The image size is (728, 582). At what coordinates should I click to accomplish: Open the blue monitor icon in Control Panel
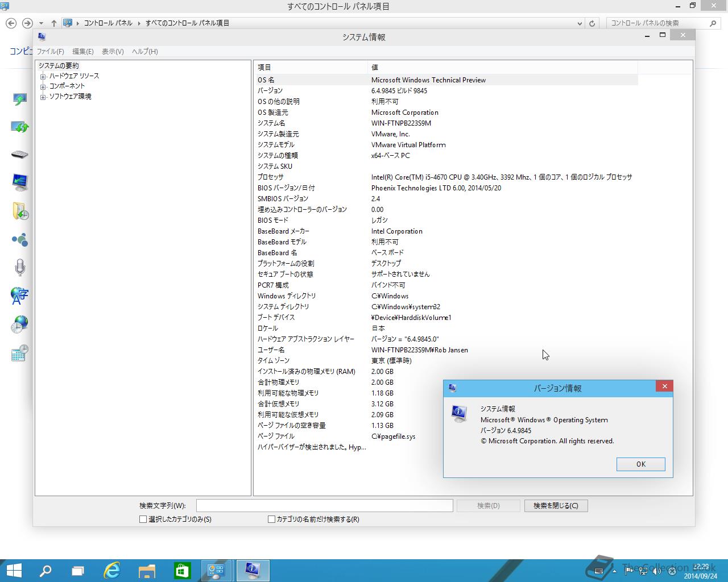[20, 182]
